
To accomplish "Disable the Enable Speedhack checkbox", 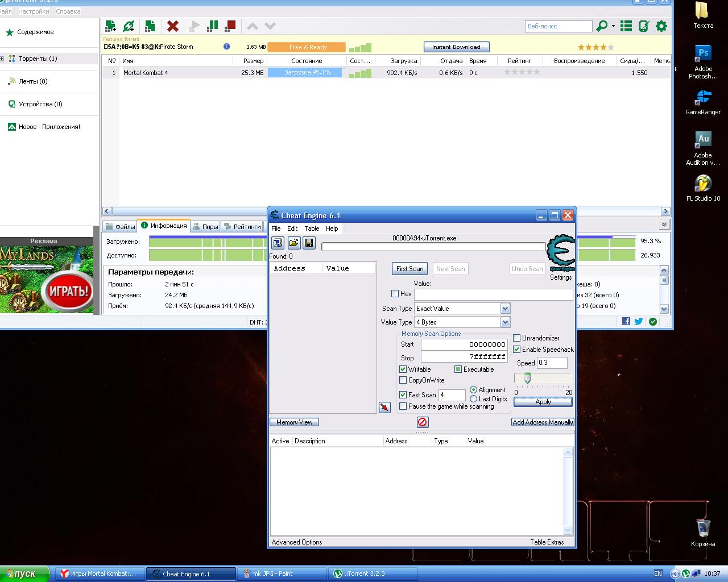I will pyautogui.click(x=516, y=350).
